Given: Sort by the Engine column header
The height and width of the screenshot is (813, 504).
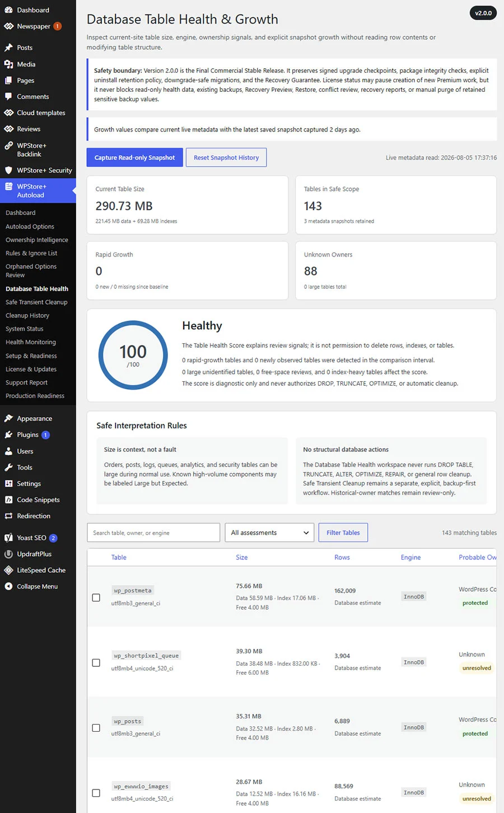Looking at the screenshot, I should coord(410,557).
